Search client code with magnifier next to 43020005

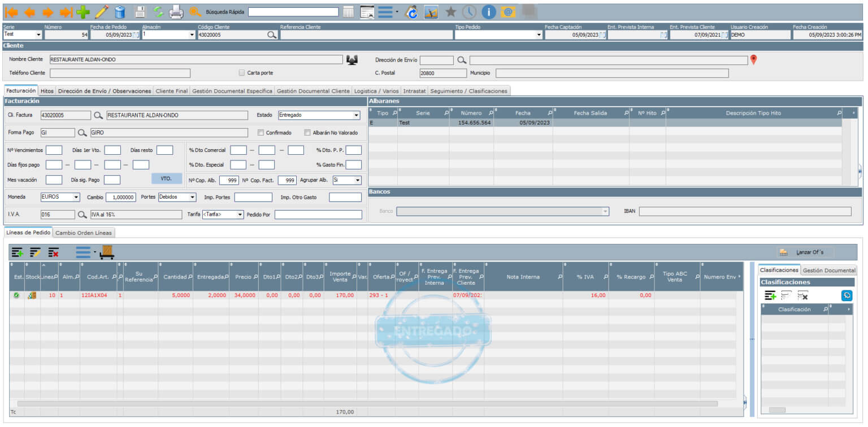pos(272,35)
